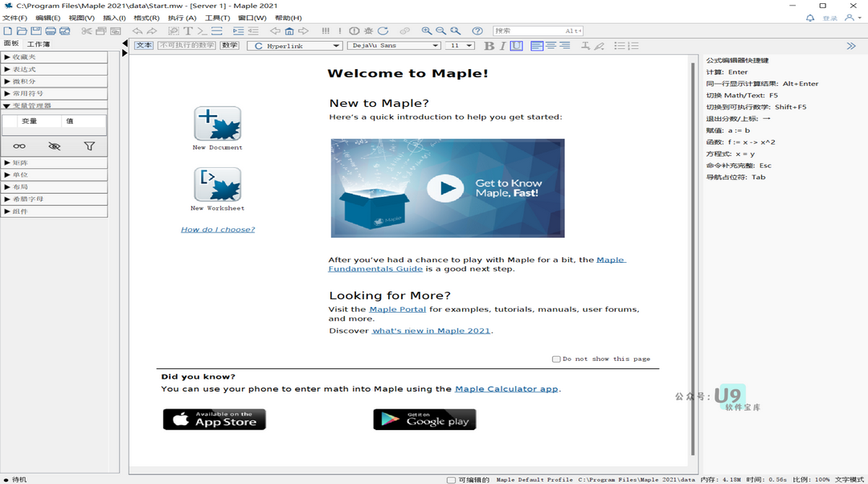This screenshot has height=484, width=868.
Task: Go forward with right arrow icon
Action: 303,31
